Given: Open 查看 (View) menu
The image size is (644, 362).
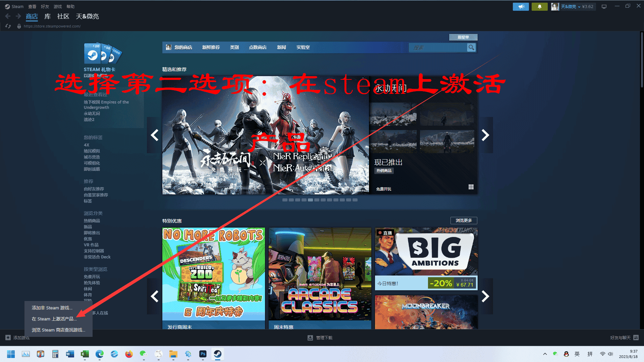Looking at the screenshot, I should [x=32, y=6].
